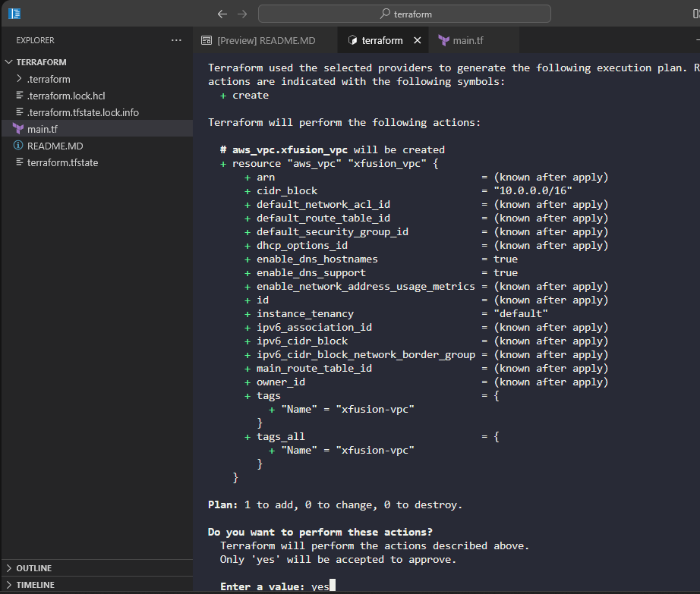
Task: Click the 'Only 'yes' will be accepted' line
Action: (339, 560)
